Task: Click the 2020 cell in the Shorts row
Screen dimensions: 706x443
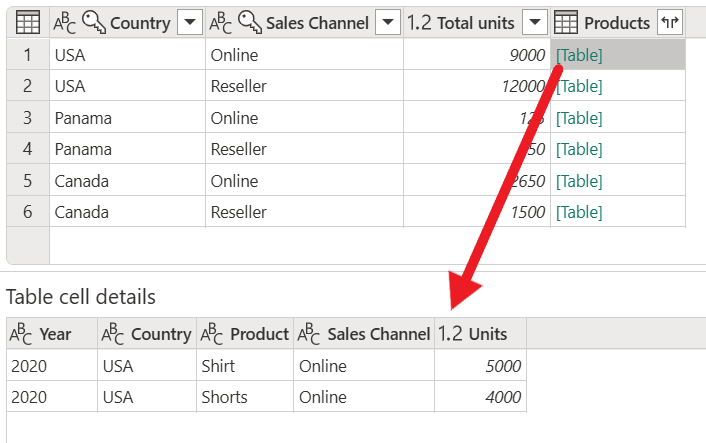Action: (x=52, y=397)
